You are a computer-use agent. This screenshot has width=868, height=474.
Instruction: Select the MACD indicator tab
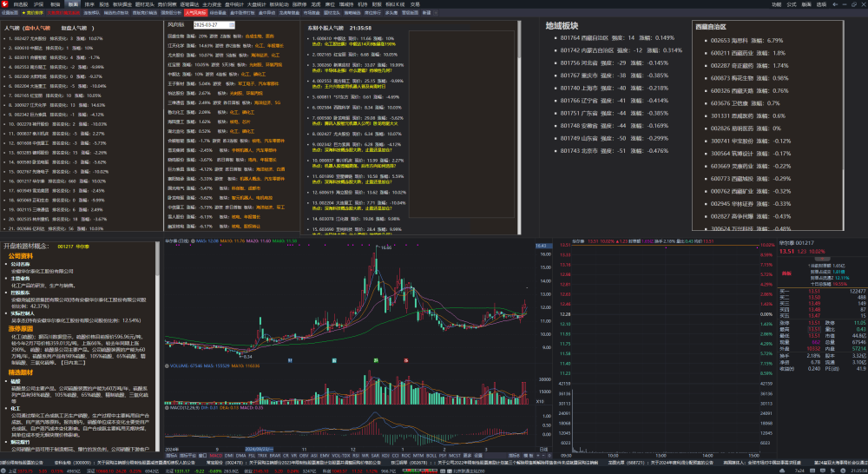click(x=216, y=455)
